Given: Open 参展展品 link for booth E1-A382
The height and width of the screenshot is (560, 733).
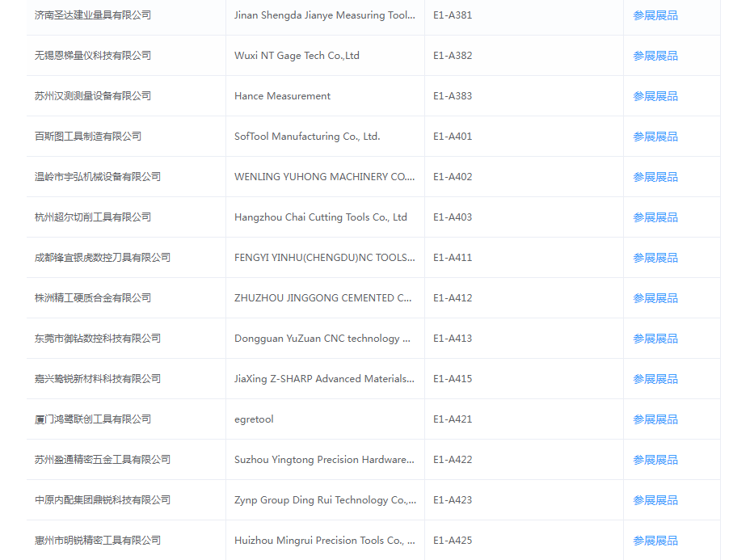Looking at the screenshot, I should 655,56.
